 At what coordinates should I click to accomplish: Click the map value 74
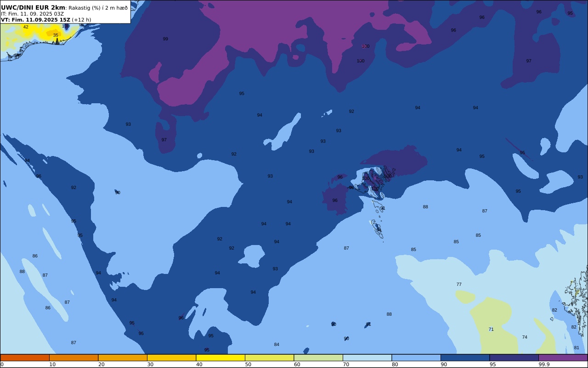[x=525, y=337]
